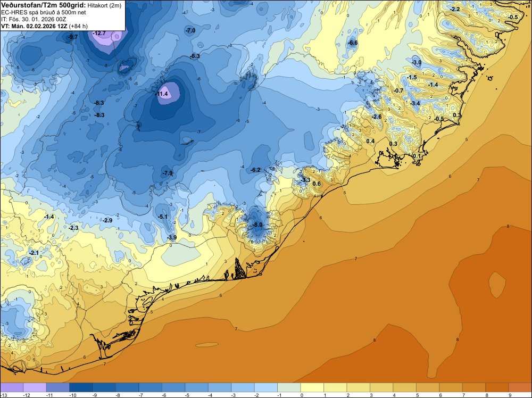Click the -9.7 temperature label
The height and width of the screenshot is (398, 532).
coord(72,37)
